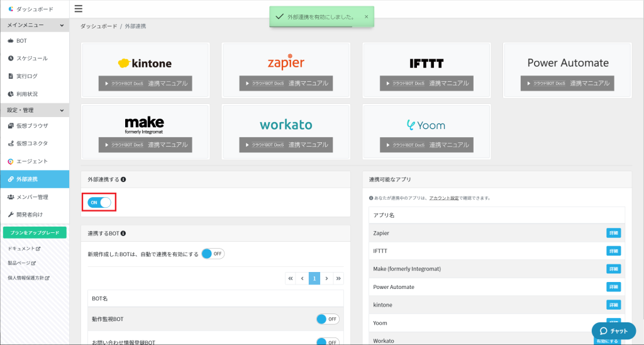Image resolution: width=644 pixels, height=345 pixels.
Task: Open 利用状況 in the sidebar
Action: coord(35,94)
